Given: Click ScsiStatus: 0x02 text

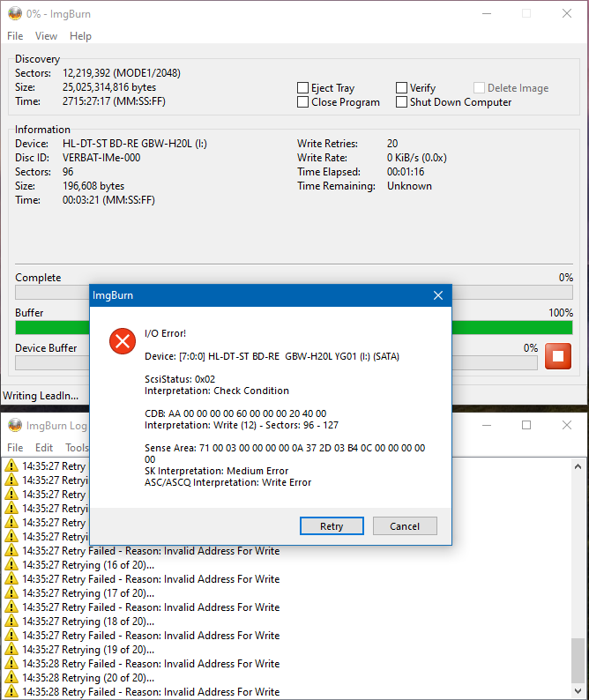Looking at the screenshot, I should point(180,379).
